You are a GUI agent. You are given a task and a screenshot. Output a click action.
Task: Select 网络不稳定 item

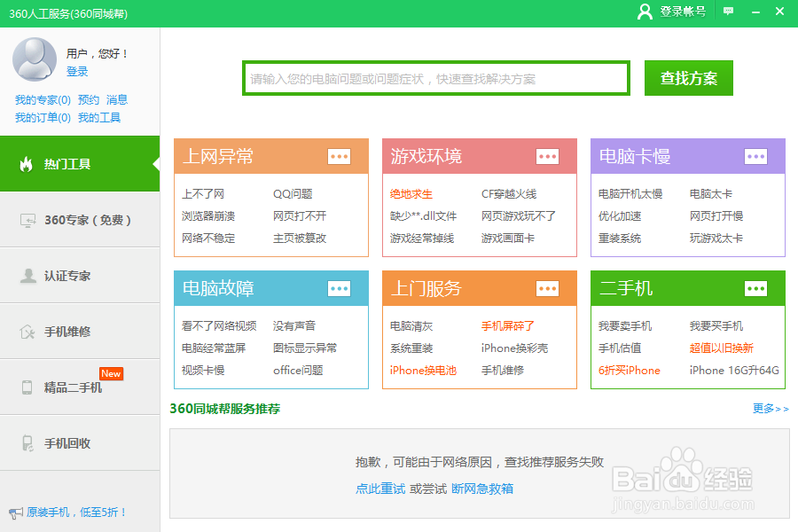(x=208, y=239)
